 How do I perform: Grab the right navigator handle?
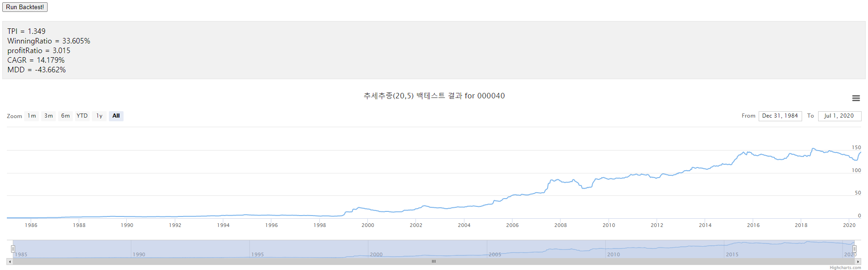click(854, 249)
